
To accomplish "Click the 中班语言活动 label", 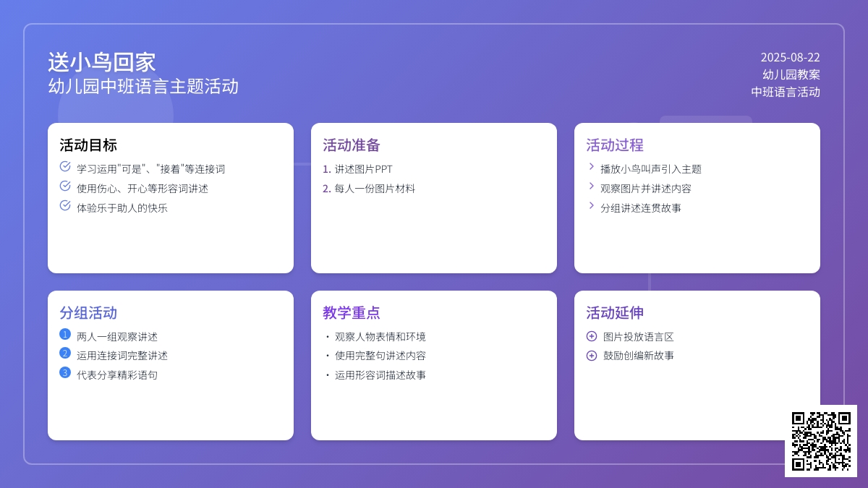I will coord(786,92).
